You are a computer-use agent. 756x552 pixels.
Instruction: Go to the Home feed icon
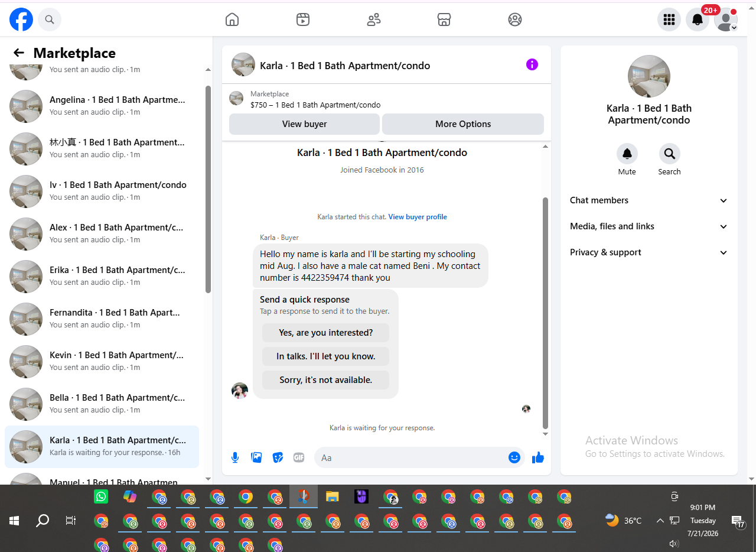pyautogui.click(x=232, y=20)
